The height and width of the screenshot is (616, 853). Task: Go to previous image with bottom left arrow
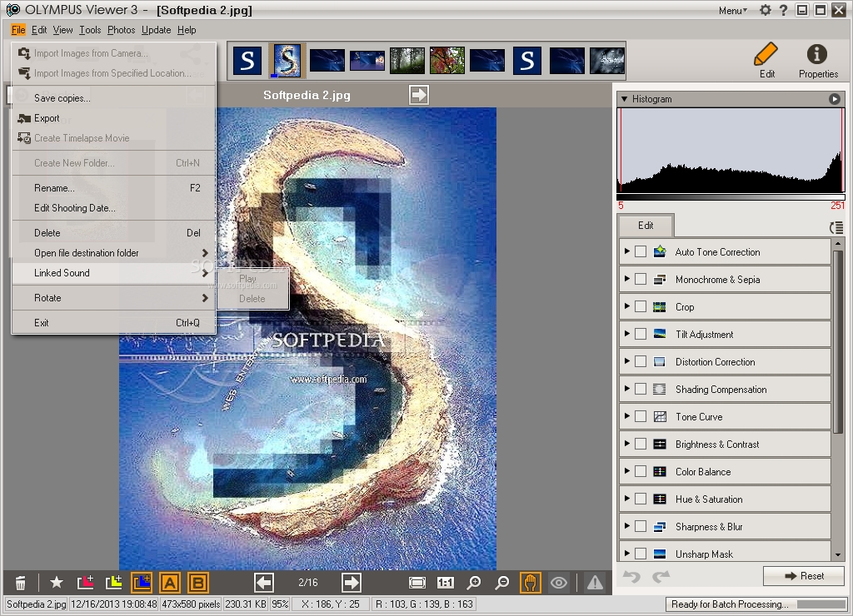264,583
